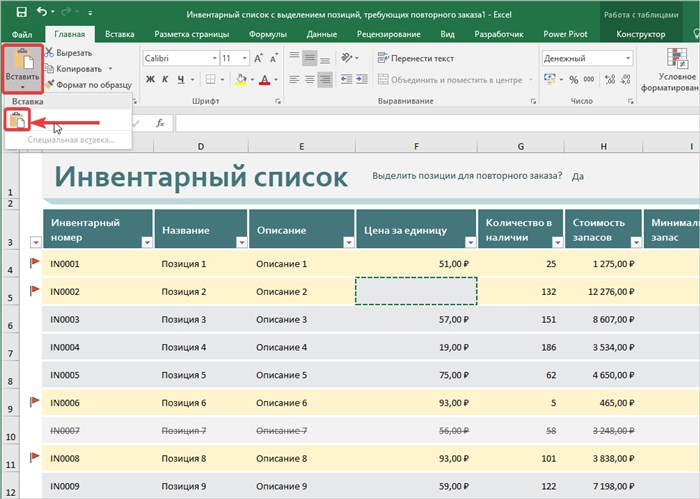Viewport: 700px width, 499px height.
Task: Align text to top of cell
Action: coord(294,58)
